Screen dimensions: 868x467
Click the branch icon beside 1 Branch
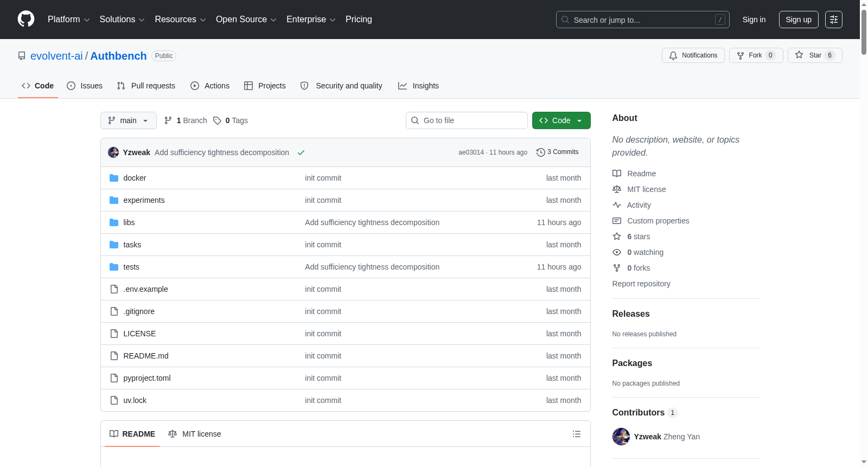pyautogui.click(x=168, y=120)
